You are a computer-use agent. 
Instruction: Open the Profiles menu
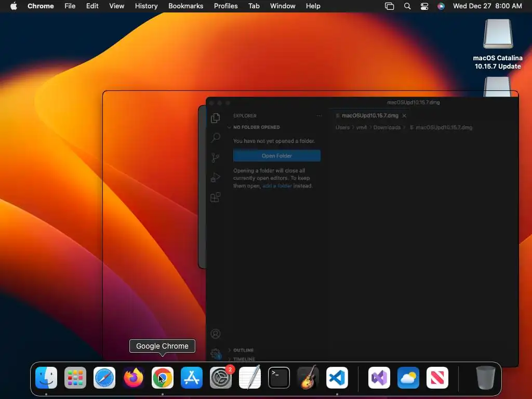[225, 6]
